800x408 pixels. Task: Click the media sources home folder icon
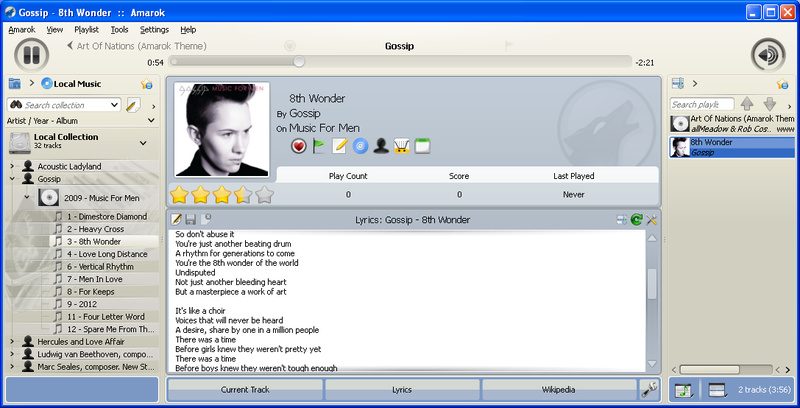pos(15,83)
